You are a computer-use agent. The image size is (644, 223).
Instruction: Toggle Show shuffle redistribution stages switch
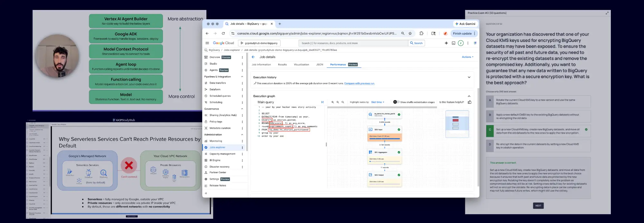point(396,102)
